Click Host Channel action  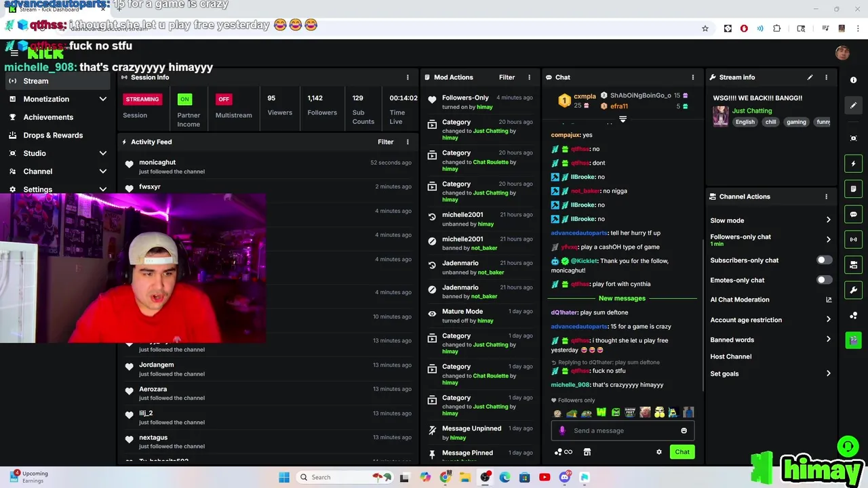tap(730, 357)
